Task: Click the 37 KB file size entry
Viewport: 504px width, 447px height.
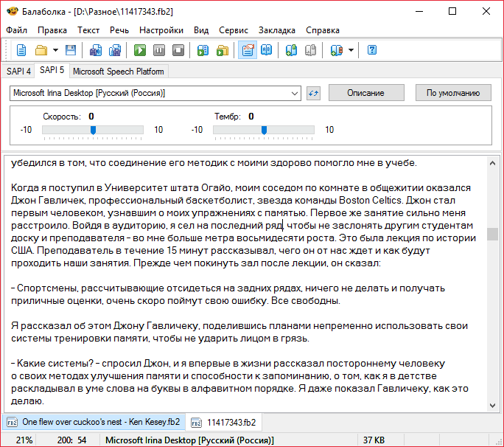Action: tap(374, 440)
